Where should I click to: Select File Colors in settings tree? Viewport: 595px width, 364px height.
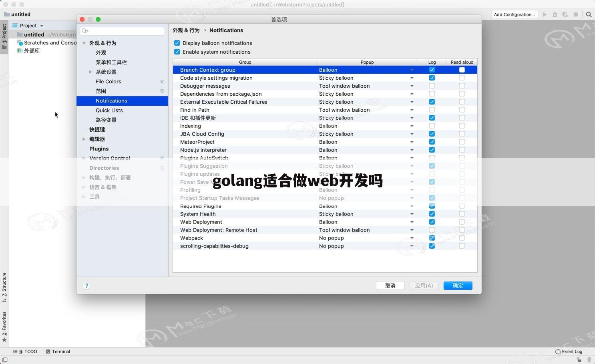(x=109, y=82)
